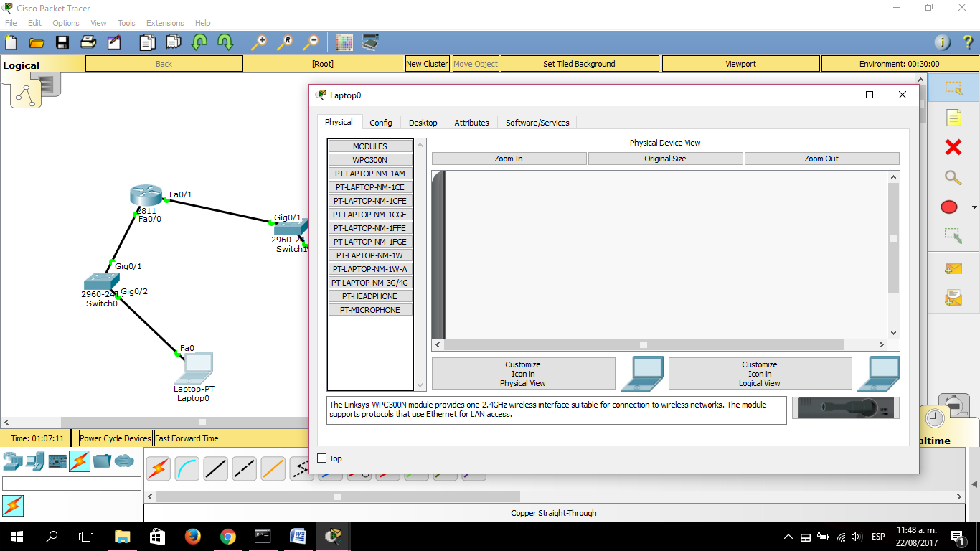Open the drawing color palette dialog
This screenshot has height=551, width=980.
point(344,42)
